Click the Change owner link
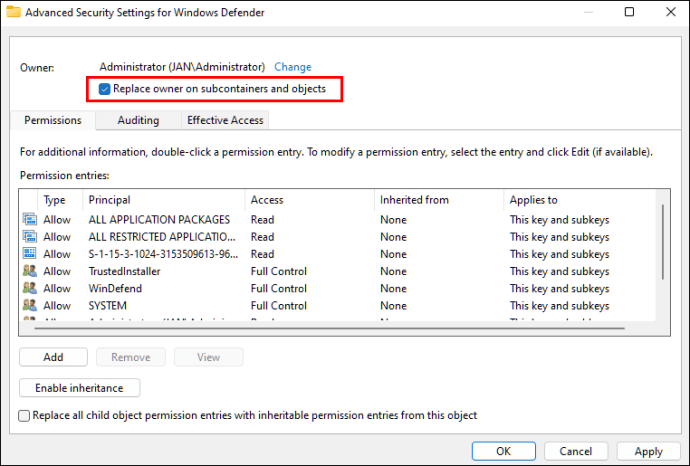This screenshot has width=690, height=466. coord(293,67)
